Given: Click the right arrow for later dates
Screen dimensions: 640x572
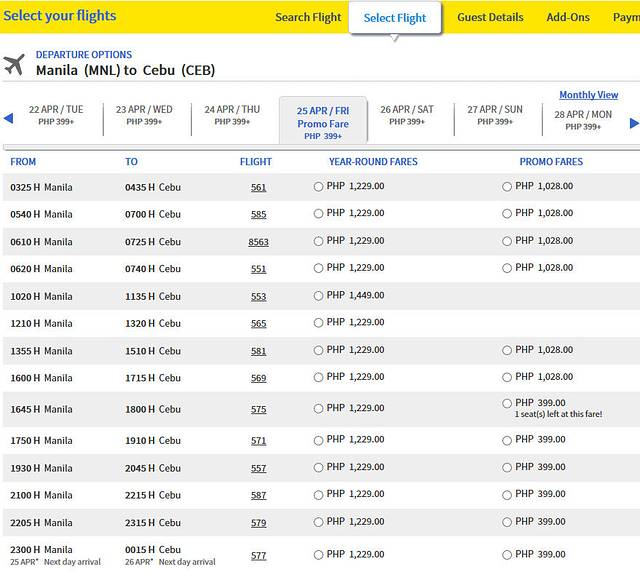Looking at the screenshot, I should coord(633,123).
